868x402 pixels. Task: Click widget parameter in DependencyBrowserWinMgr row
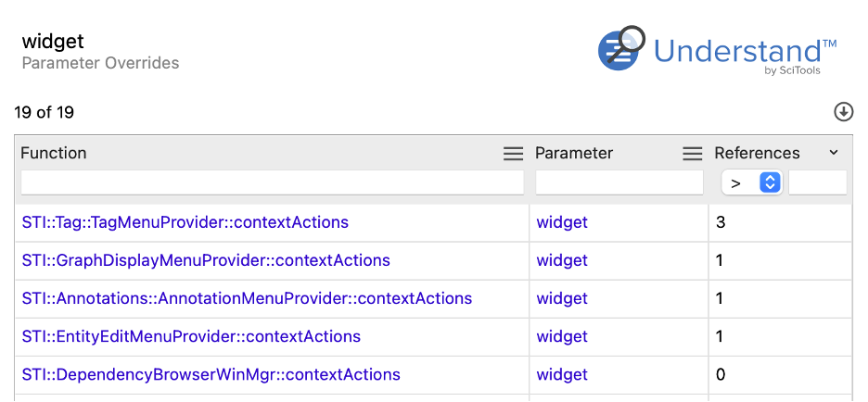point(562,375)
